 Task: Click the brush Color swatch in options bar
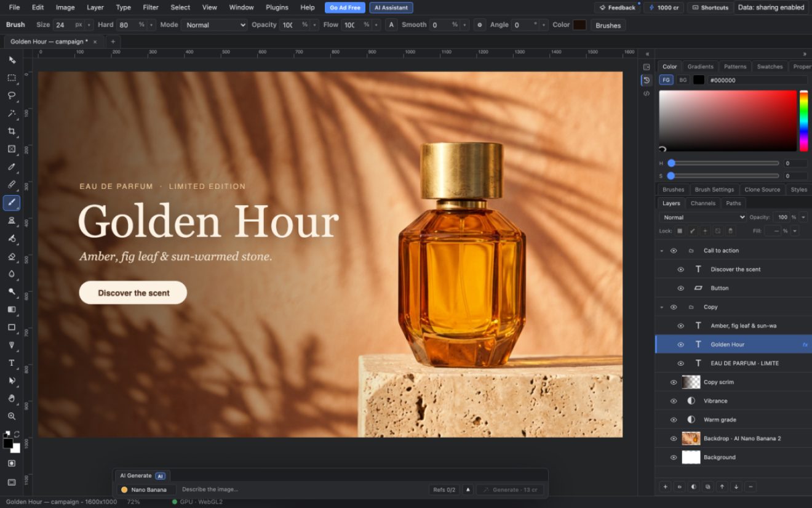pyautogui.click(x=579, y=25)
